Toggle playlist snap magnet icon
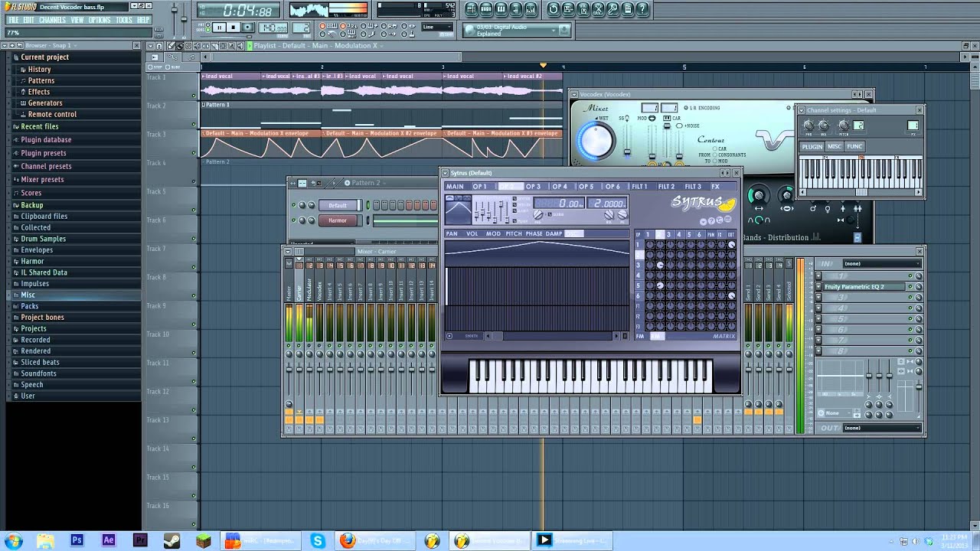 (159, 46)
